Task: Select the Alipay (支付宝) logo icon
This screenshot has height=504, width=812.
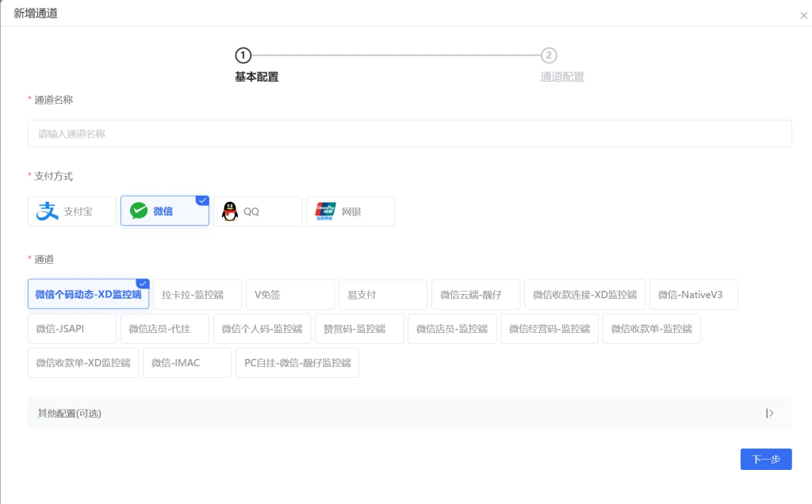Action: click(x=48, y=212)
